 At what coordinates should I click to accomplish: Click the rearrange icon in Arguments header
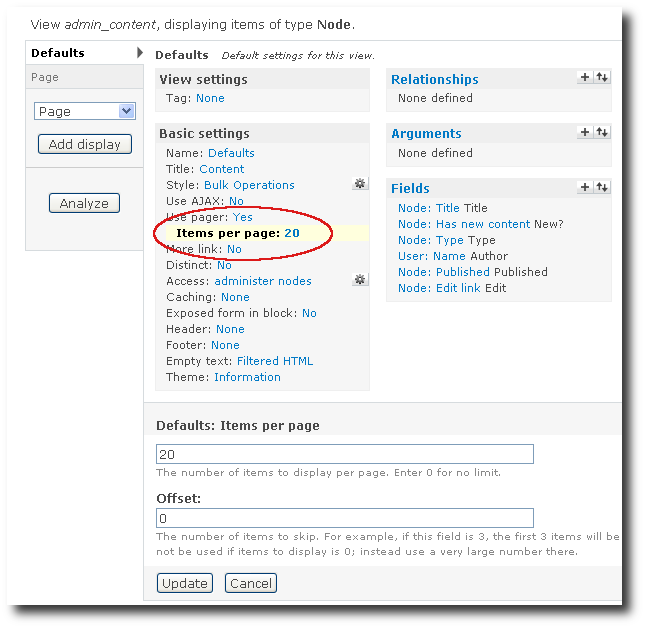601,132
